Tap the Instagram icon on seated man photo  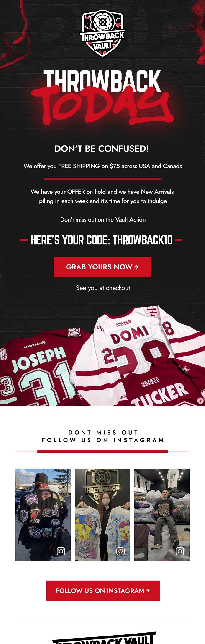pos(180,551)
